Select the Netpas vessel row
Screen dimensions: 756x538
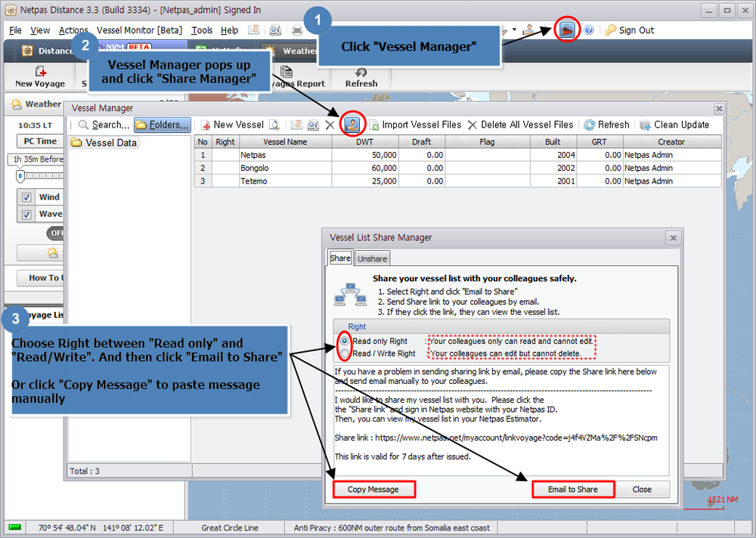point(458,155)
